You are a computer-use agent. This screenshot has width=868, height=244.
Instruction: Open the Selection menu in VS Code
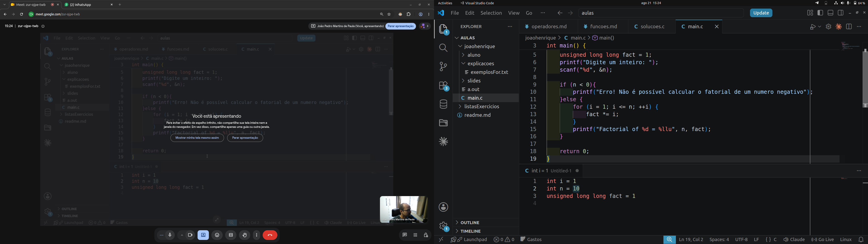[x=491, y=13]
